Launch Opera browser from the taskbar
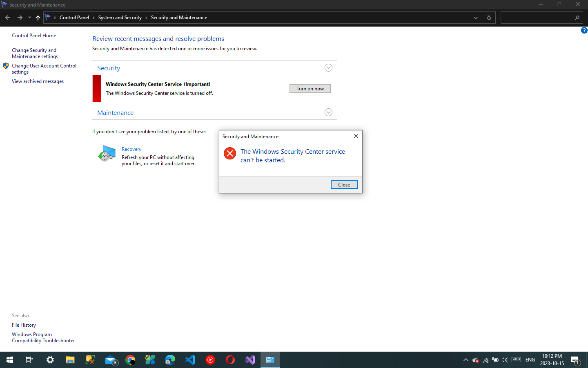The height and width of the screenshot is (368, 588). [x=230, y=360]
